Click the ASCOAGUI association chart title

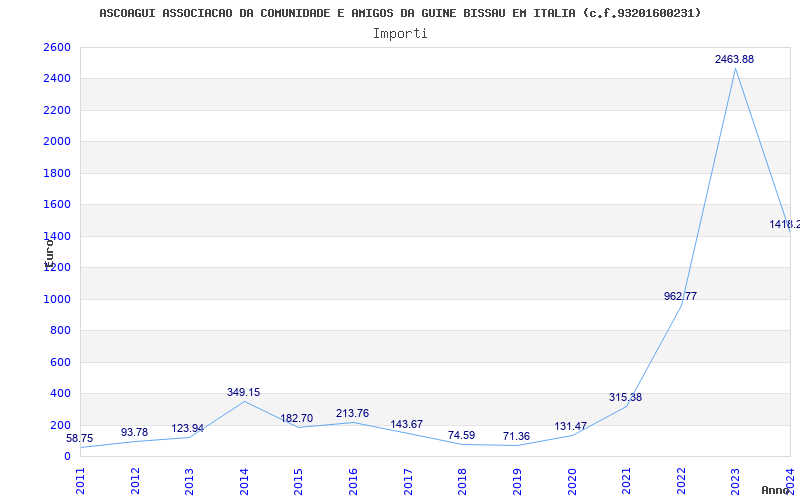(x=400, y=13)
